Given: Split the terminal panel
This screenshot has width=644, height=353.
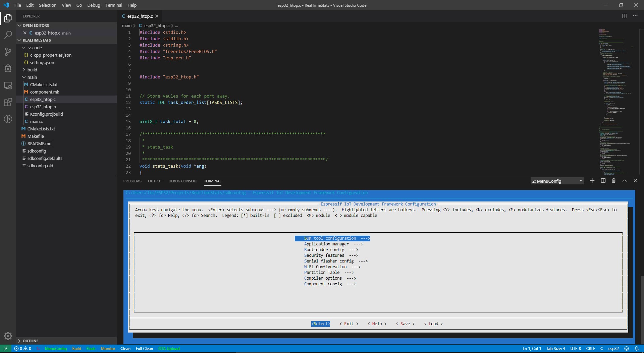Looking at the screenshot, I should (603, 181).
